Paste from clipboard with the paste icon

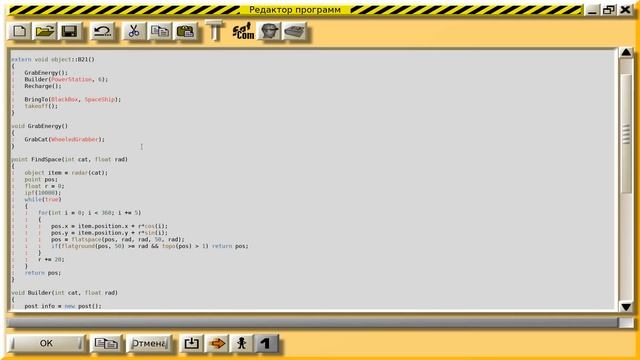(x=185, y=31)
